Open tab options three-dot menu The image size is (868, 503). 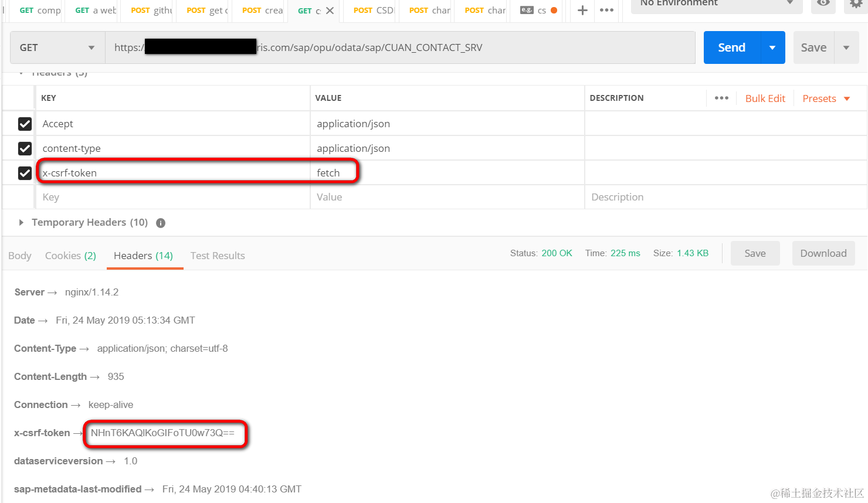coord(607,10)
